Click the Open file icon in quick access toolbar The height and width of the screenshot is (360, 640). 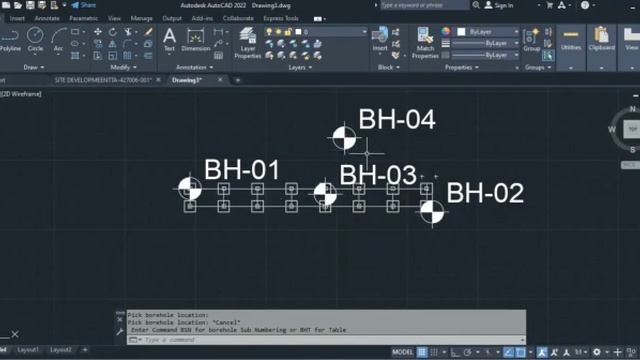tap(18, 5)
